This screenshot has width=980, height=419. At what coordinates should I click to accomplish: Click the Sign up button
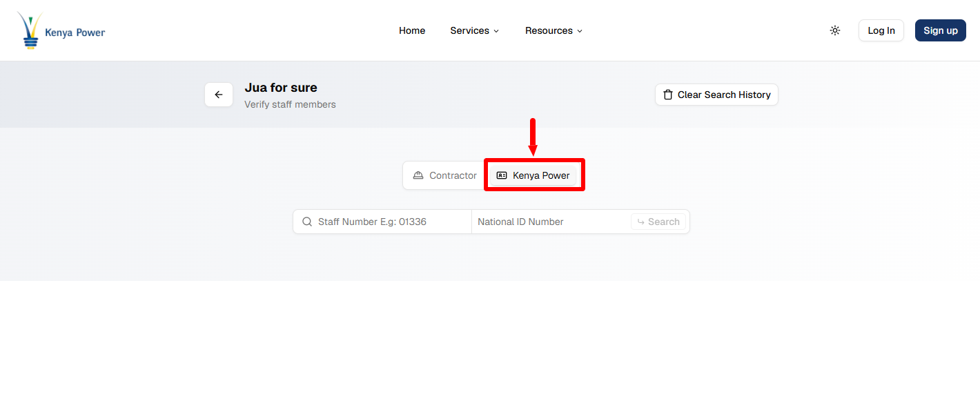941,30
